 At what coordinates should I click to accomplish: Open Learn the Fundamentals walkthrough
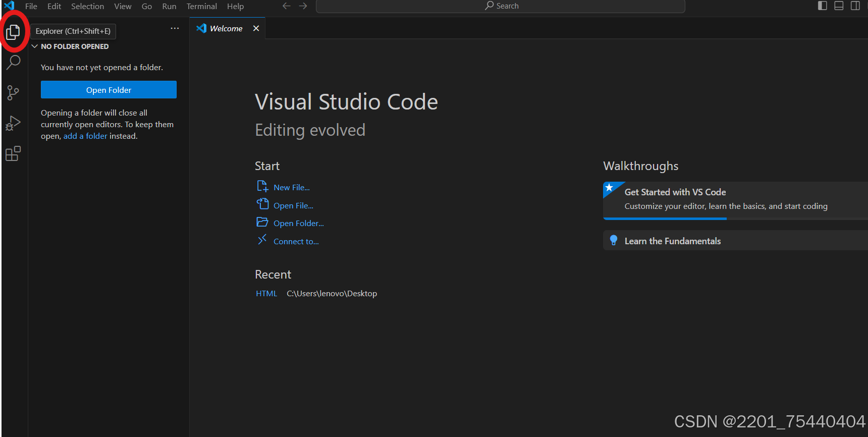735,241
